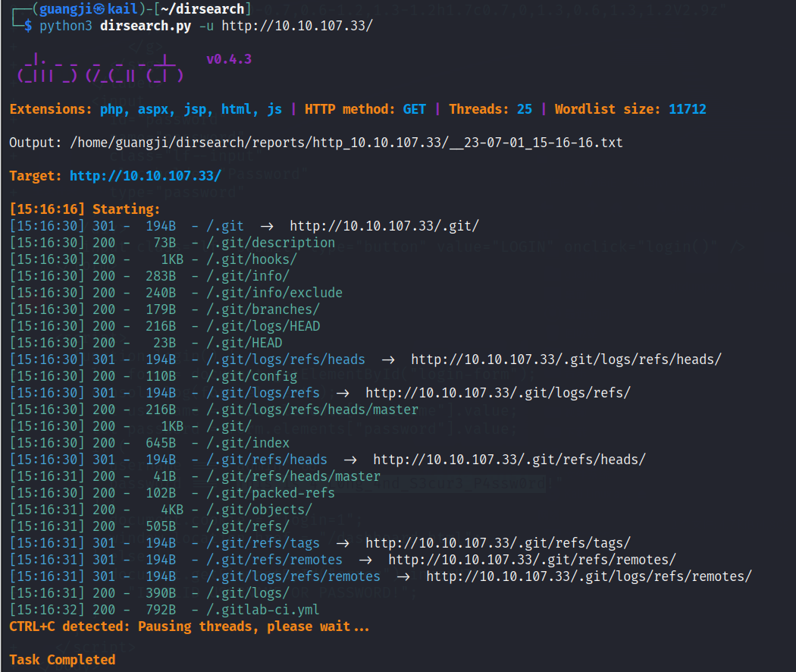The height and width of the screenshot is (672, 796).
Task: Click the dirsearch ASCII logo
Action: coord(100,68)
